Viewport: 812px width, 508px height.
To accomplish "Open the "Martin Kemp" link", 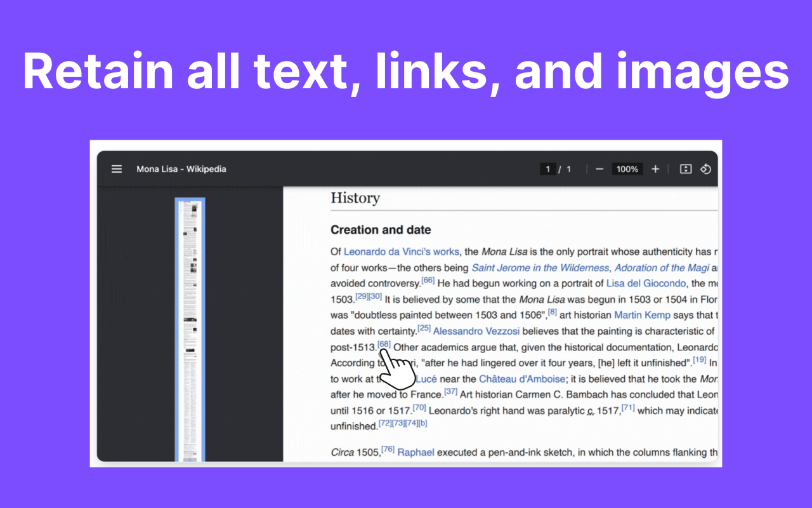I will pos(642,315).
